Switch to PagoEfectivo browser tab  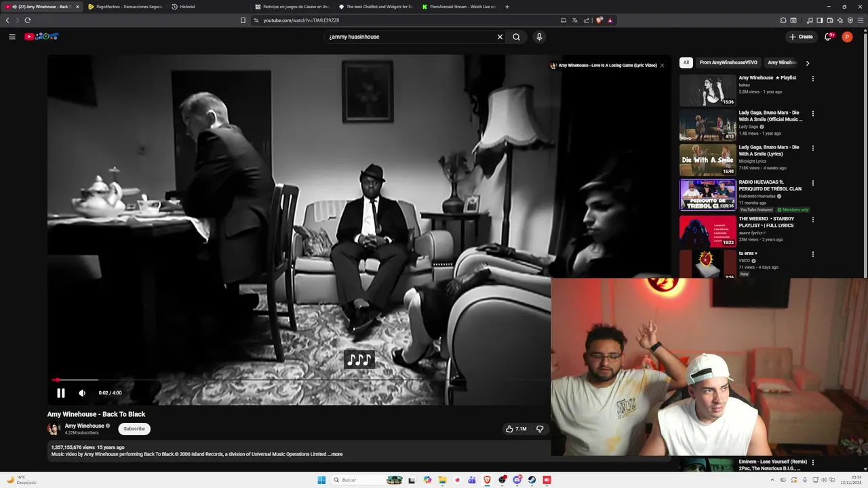click(125, 7)
